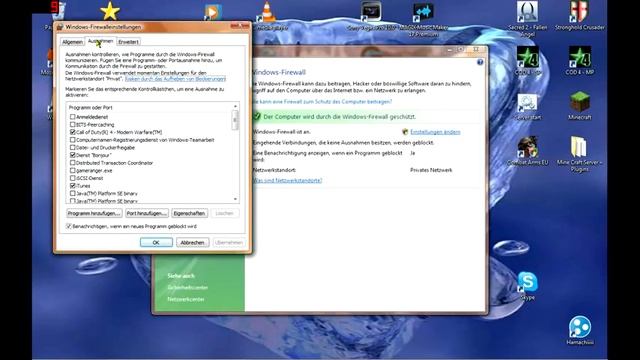The width and height of the screenshot is (640, 360).
Task: Toggle Benachrichtigen wenn neues Programm geblockt checkbox
Action: [x=69, y=226]
